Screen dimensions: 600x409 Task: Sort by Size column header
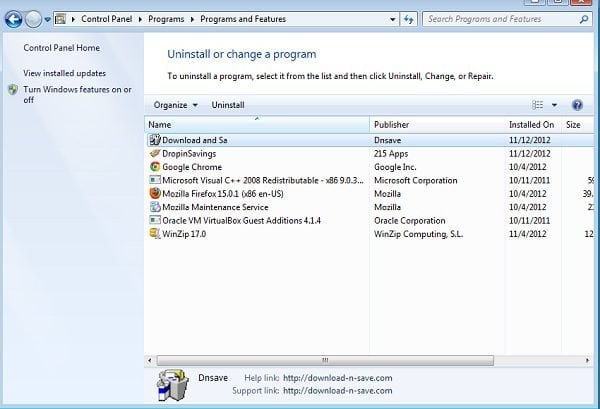577,125
